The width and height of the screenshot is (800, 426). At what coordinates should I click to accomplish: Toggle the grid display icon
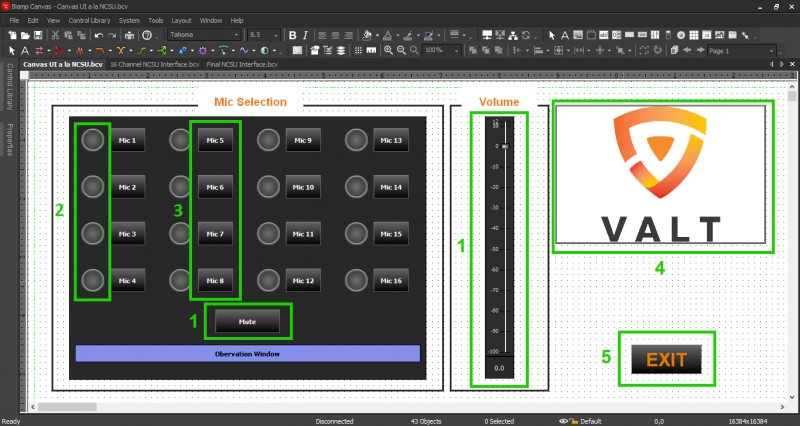coord(358,51)
